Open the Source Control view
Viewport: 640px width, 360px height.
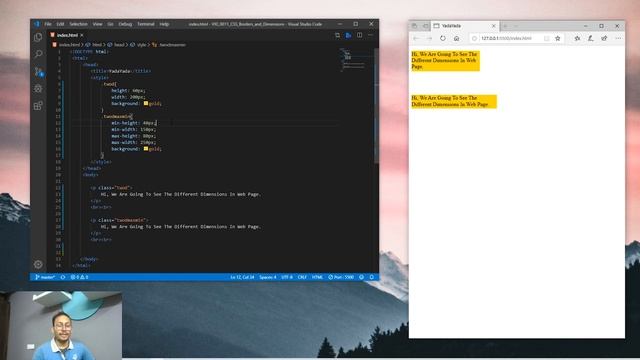38,72
